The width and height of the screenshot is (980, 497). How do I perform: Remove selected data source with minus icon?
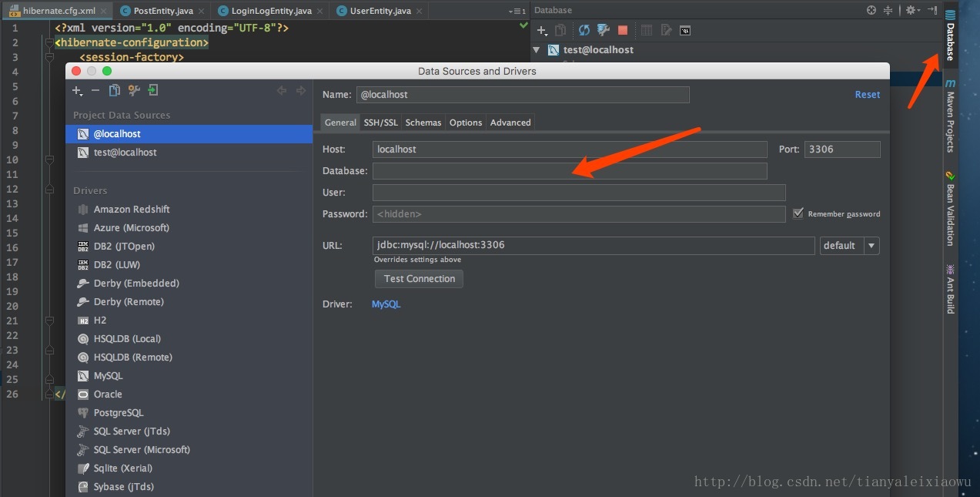point(95,91)
